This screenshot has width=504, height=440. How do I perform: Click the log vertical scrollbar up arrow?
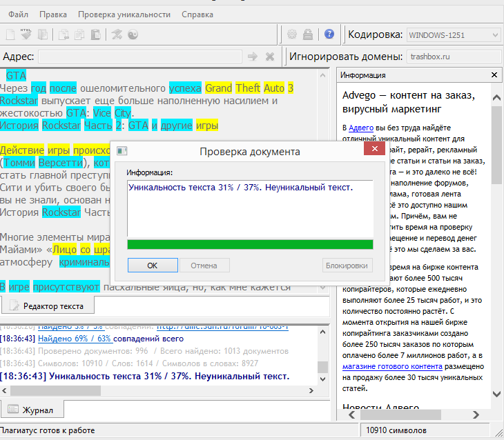323,332
